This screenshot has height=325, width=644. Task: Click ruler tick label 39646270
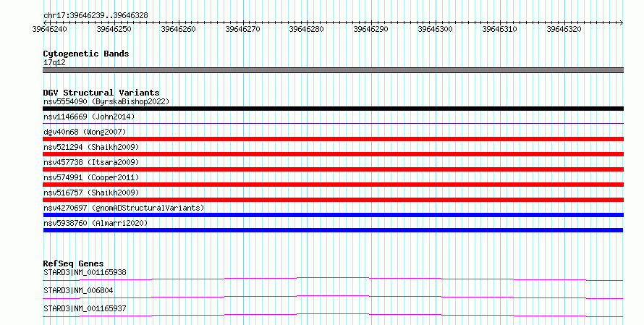pyautogui.click(x=242, y=29)
